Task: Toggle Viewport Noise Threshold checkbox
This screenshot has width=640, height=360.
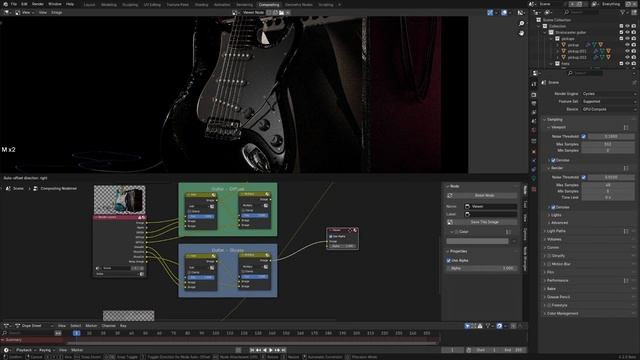Action: (x=584, y=136)
